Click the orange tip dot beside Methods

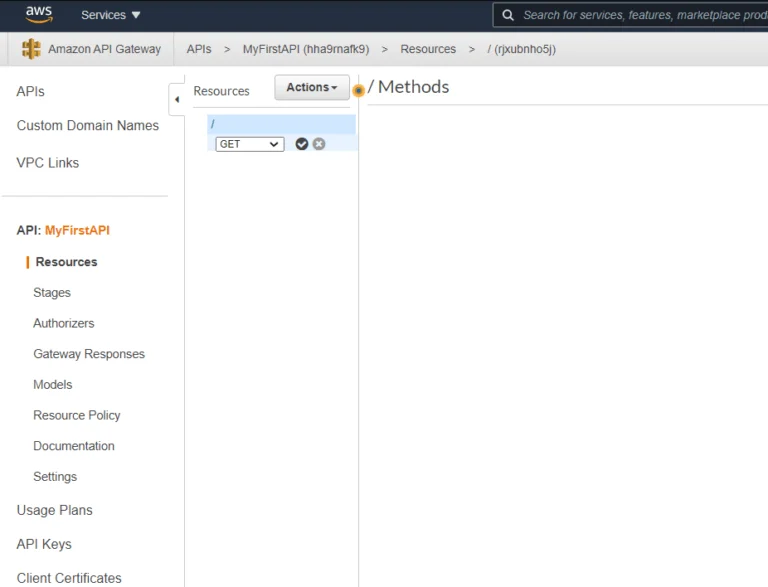[x=359, y=90]
